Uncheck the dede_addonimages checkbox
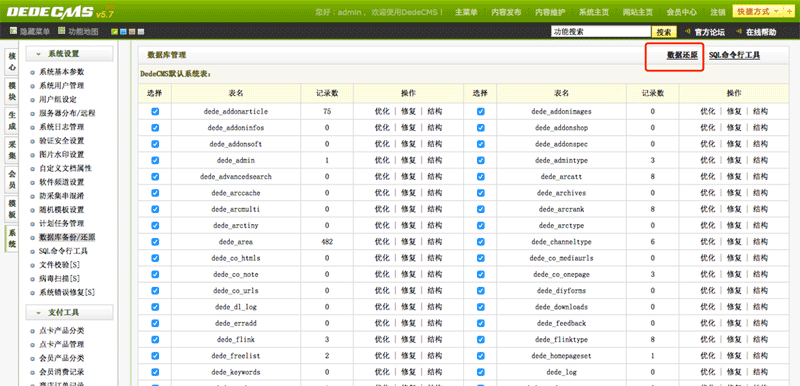The width and height of the screenshot is (800, 386). [x=481, y=111]
